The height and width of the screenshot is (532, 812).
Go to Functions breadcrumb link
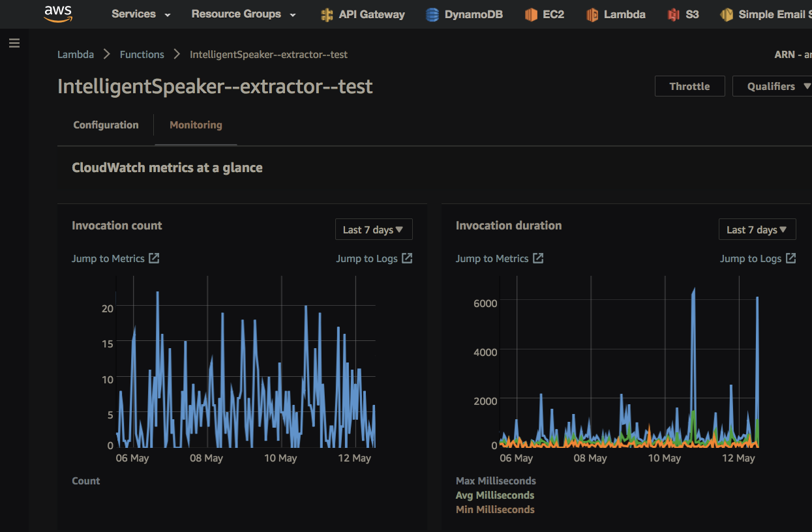pyautogui.click(x=142, y=55)
